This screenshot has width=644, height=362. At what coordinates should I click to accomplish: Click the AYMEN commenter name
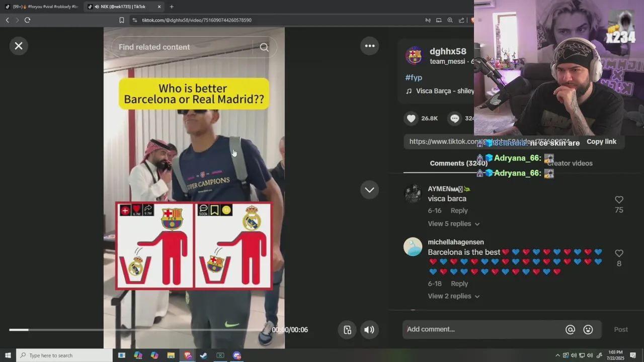pos(449,189)
